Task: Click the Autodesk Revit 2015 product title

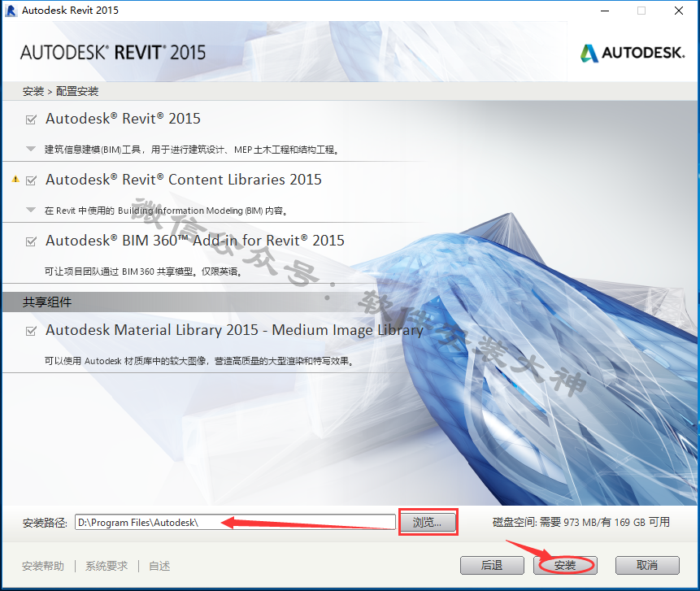Action: point(124,119)
